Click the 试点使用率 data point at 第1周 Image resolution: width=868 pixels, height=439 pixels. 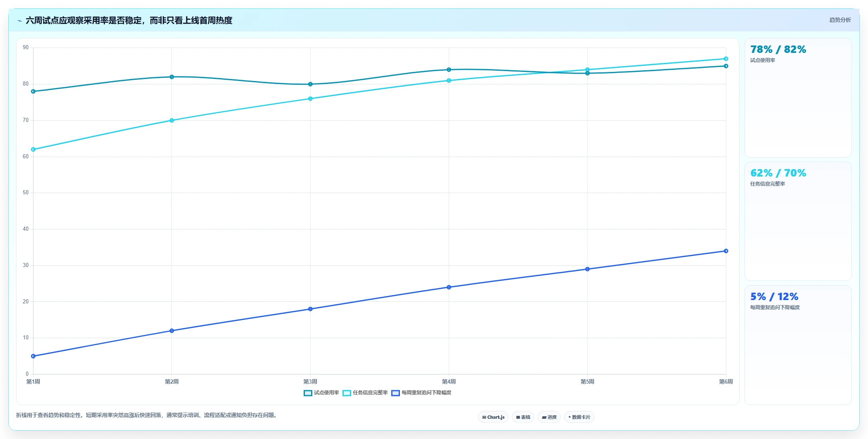[x=33, y=91]
